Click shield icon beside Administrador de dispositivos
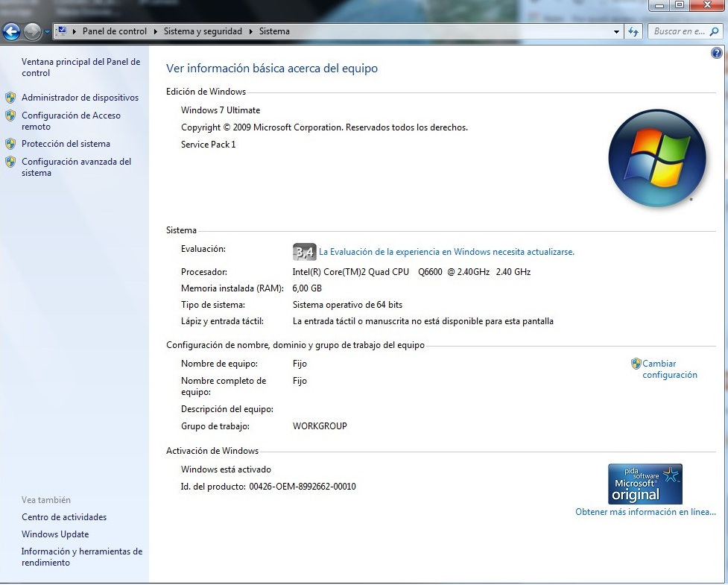The image size is (728, 585). pos(10,98)
